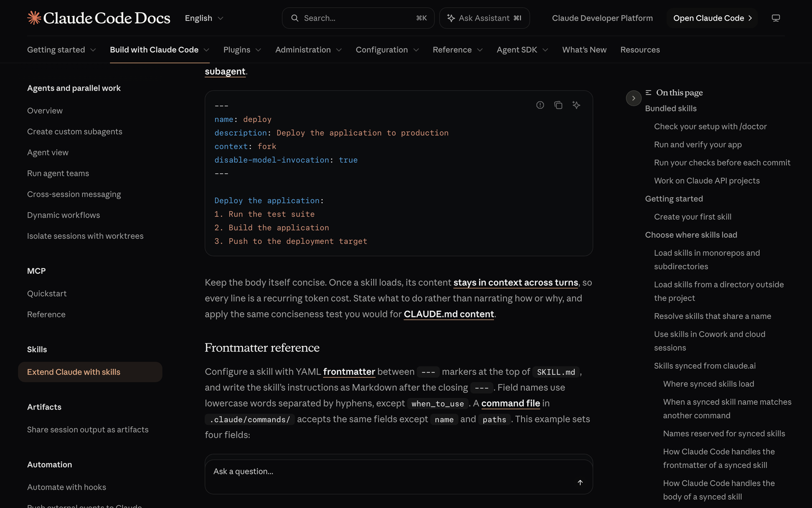
Task: Click the Claude Code Docs starburst logo
Action: [34, 18]
